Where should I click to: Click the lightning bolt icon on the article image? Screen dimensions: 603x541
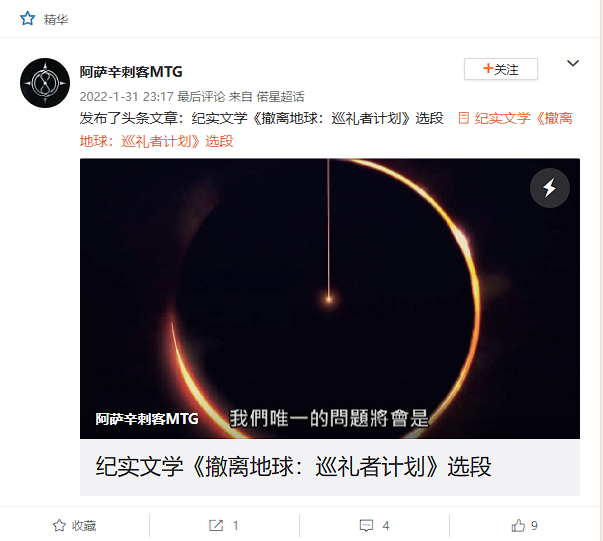pyautogui.click(x=550, y=188)
